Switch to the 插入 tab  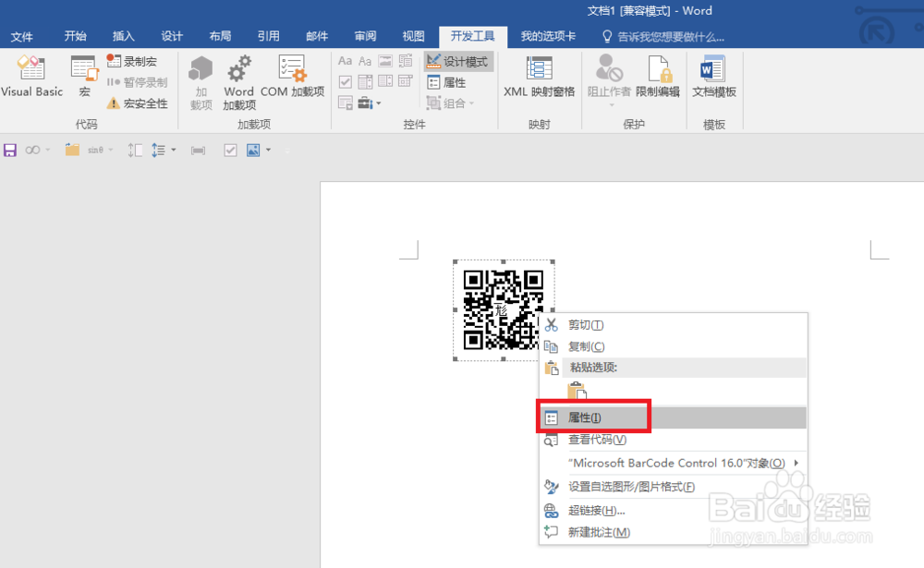[x=123, y=37]
